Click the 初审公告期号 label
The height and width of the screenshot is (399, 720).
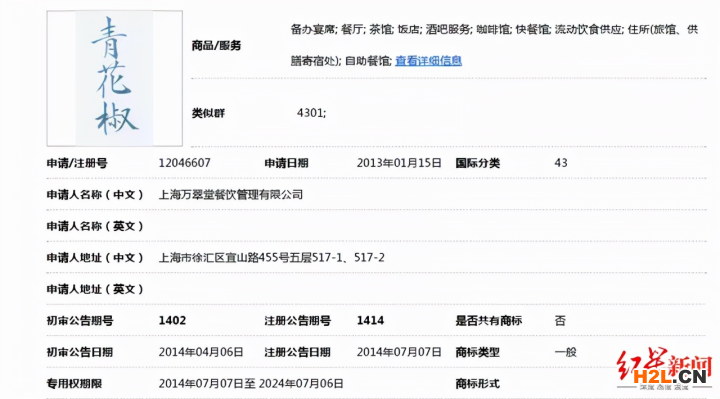coord(80,320)
